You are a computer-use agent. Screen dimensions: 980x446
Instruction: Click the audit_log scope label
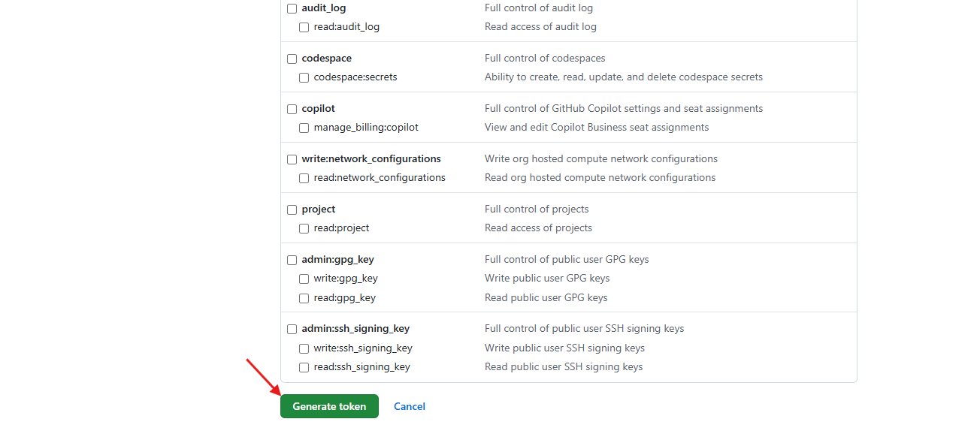click(324, 8)
